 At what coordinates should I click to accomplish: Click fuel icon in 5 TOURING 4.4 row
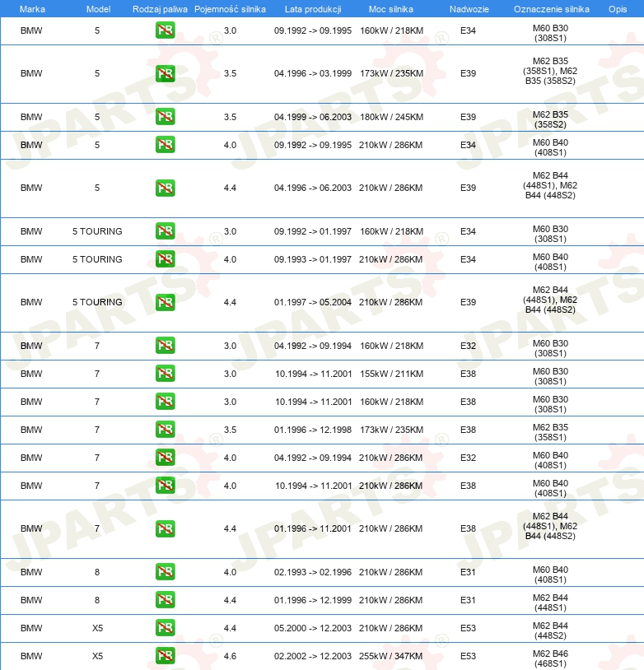165,302
